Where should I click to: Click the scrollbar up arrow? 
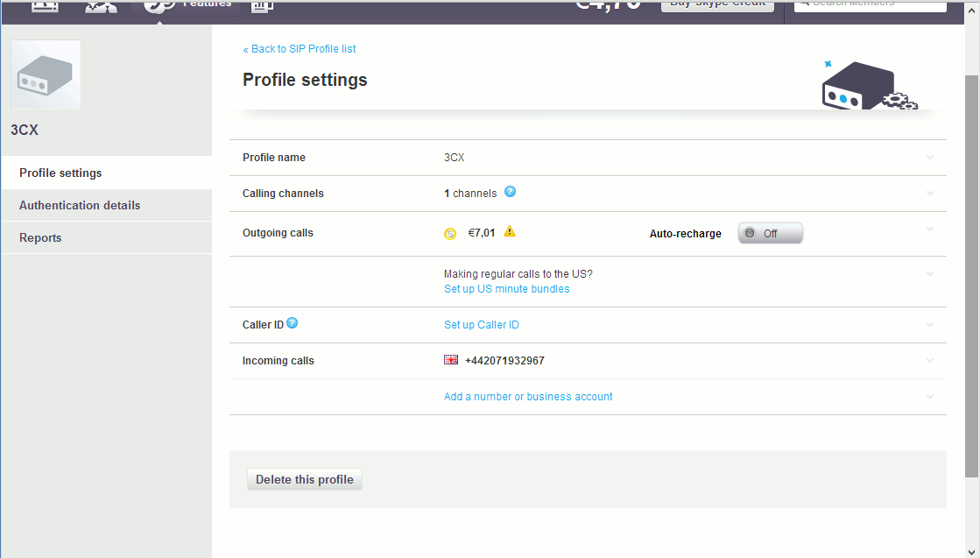972,10
